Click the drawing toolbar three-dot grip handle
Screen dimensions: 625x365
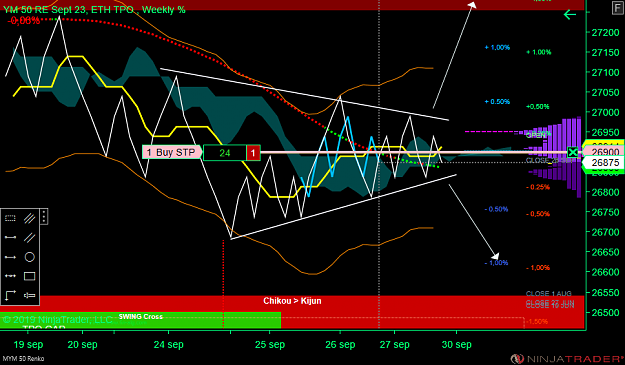tap(44, 217)
